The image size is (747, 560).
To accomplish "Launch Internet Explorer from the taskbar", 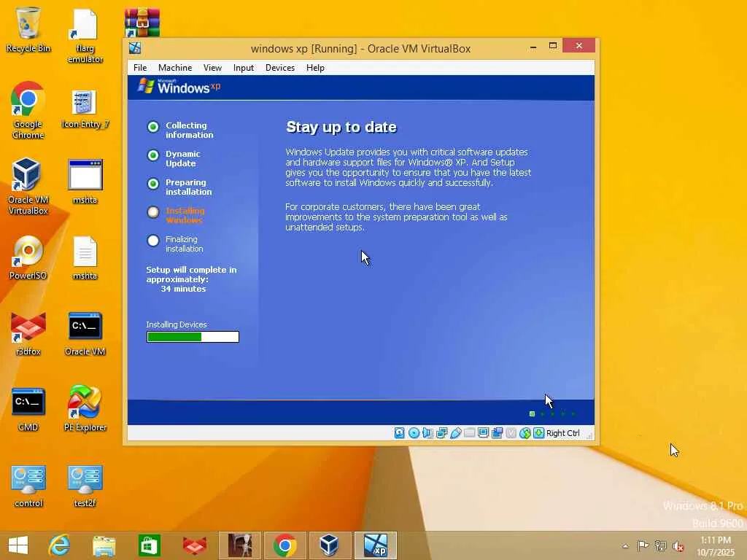I will coord(60,545).
